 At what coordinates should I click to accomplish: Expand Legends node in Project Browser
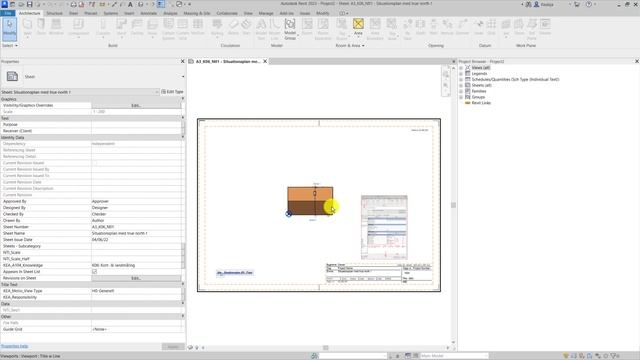461,73
